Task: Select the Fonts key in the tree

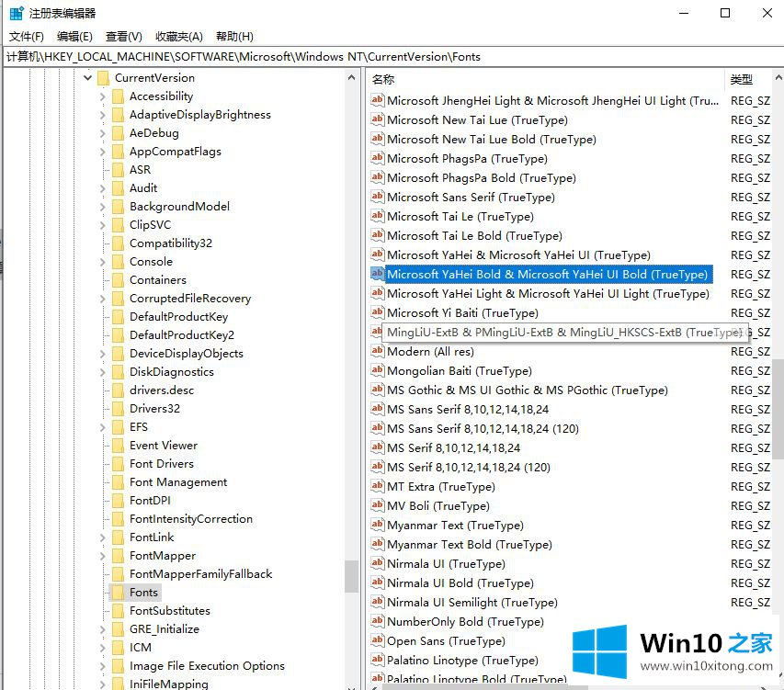Action: (x=144, y=593)
